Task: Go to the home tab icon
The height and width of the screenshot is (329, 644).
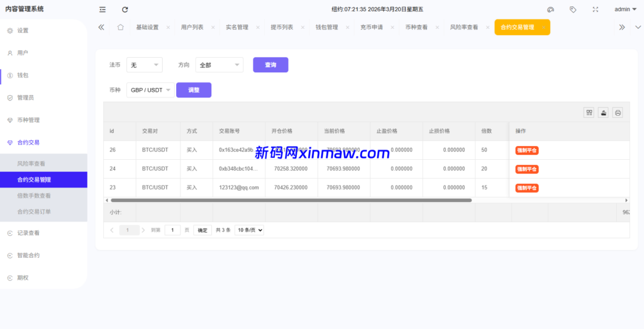Action: pos(120,27)
